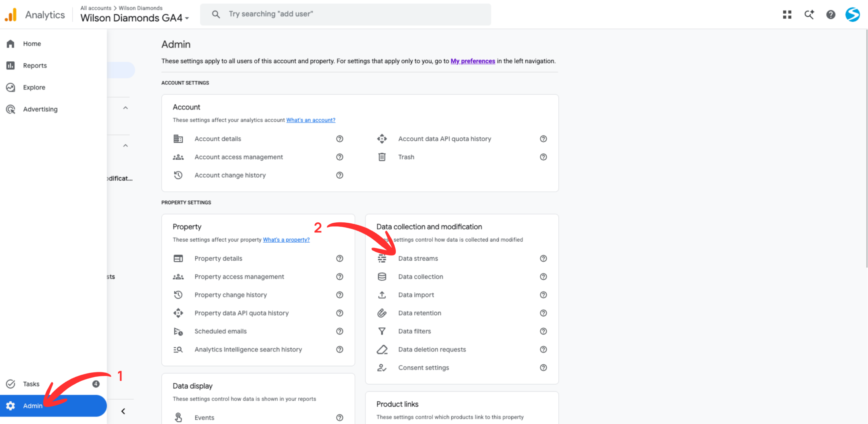Show help for Consent settings
Screen dimensions: 868x424
(543, 368)
